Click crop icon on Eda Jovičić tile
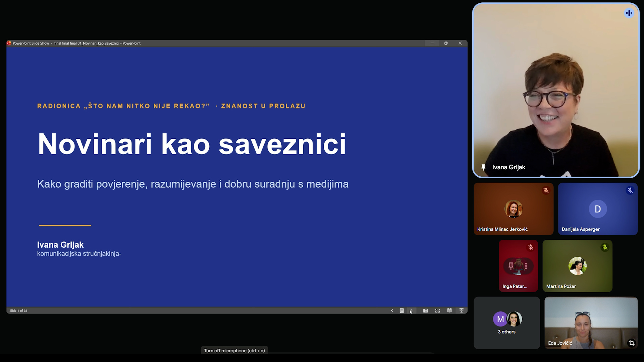This screenshot has height=362, width=644. coord(632,343)
